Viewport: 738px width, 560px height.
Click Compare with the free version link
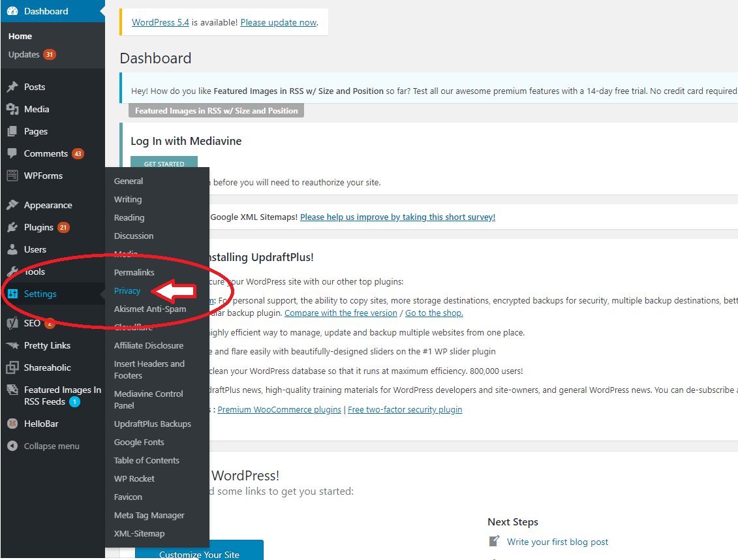tap(341, 313)
